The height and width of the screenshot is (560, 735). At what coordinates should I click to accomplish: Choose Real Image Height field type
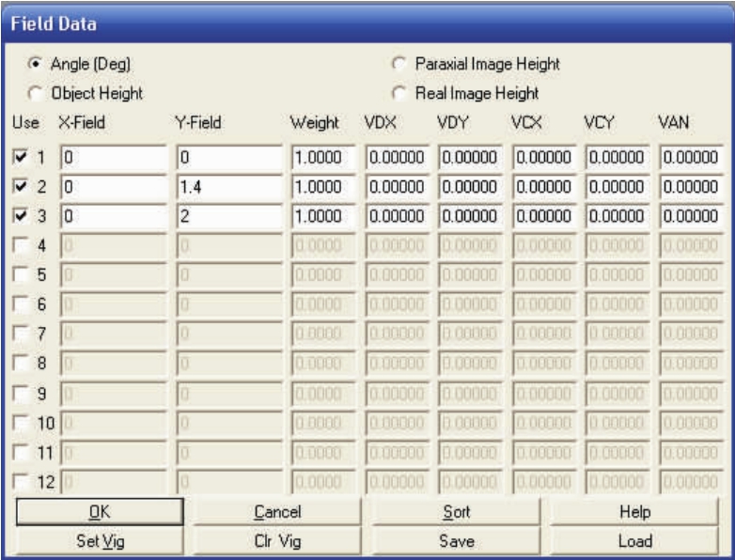pyautogui.click(x=399, y=93)
